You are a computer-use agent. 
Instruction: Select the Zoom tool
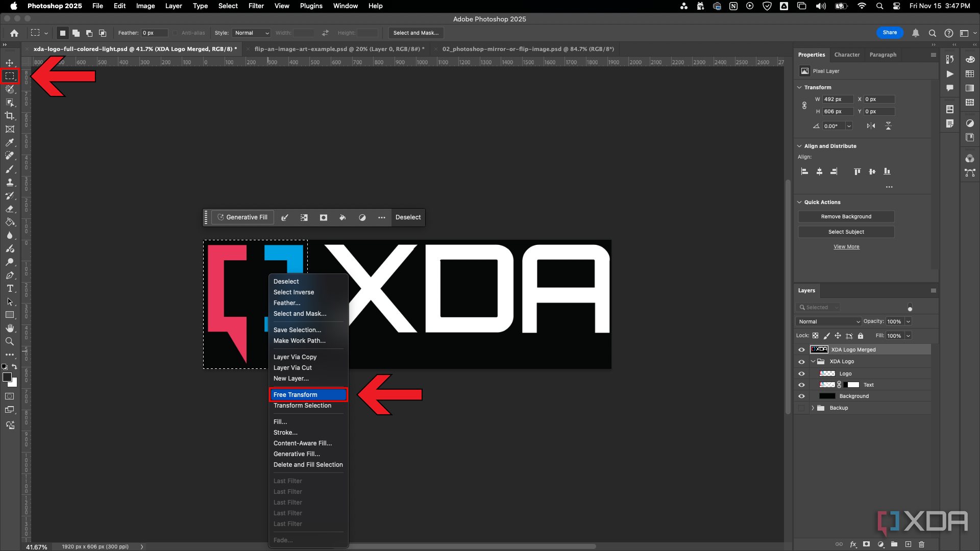pyautogui.click(x=9, y=341)
